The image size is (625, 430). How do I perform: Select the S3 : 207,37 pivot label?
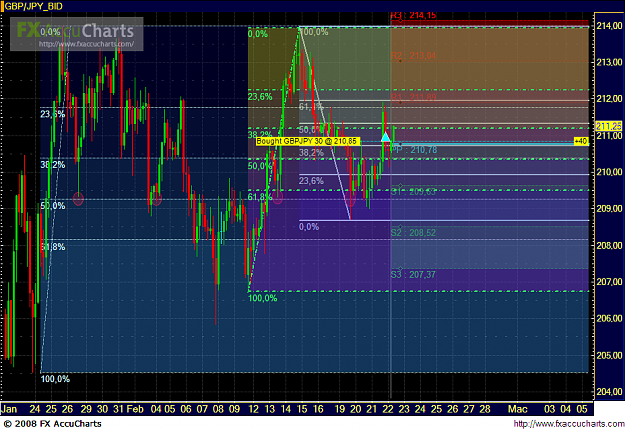(x=413, y=274)
